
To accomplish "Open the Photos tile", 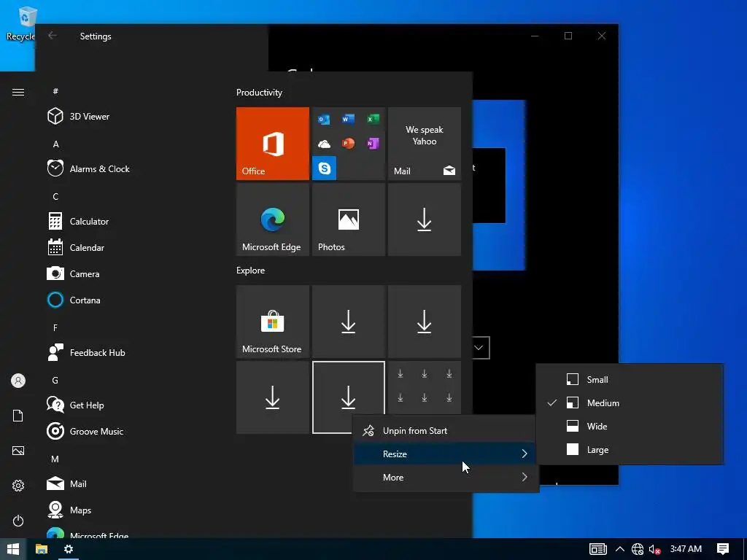I will [349, 219].
